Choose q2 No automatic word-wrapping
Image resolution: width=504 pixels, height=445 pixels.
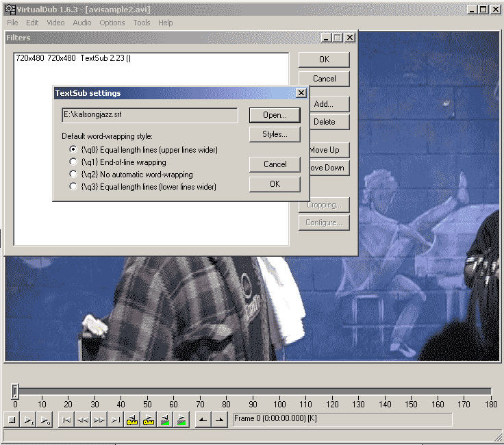(131, 175)
